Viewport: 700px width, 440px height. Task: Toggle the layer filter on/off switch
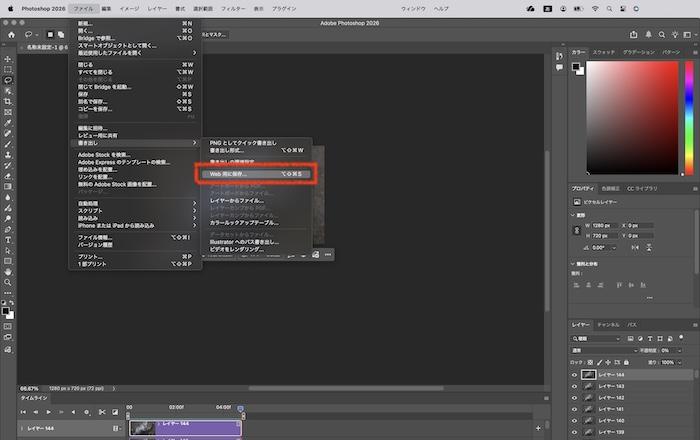click(681, 338)
